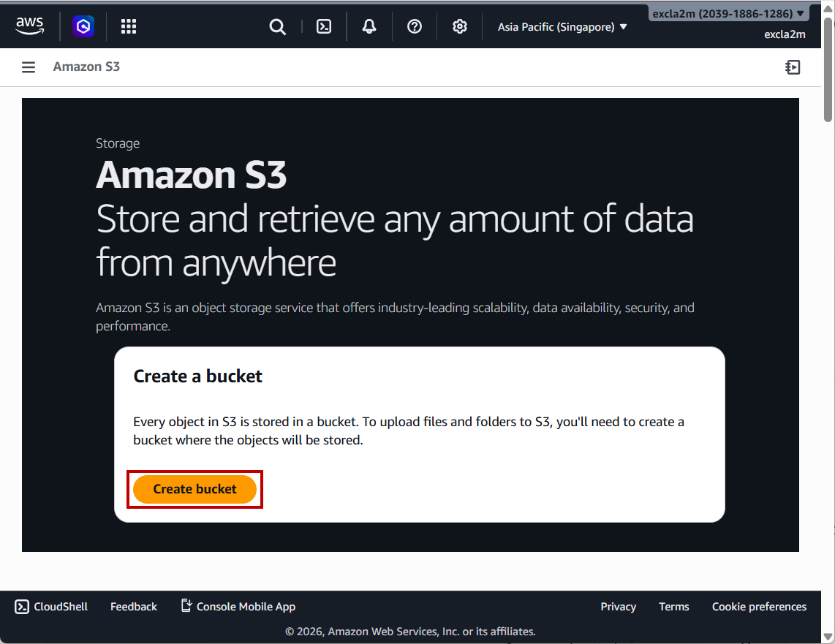Click the search magnifier icon
The image size is (835, 644).
pyautogui.click(x=277, y=27)
